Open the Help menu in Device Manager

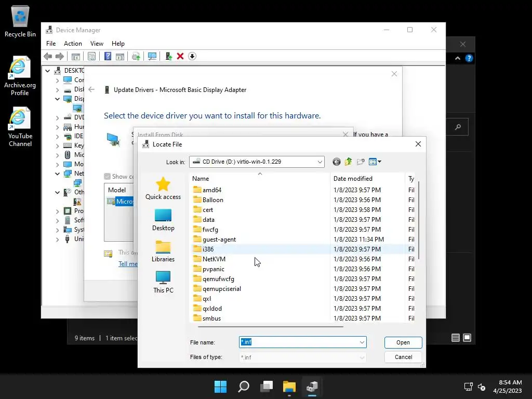pos(118,44)
